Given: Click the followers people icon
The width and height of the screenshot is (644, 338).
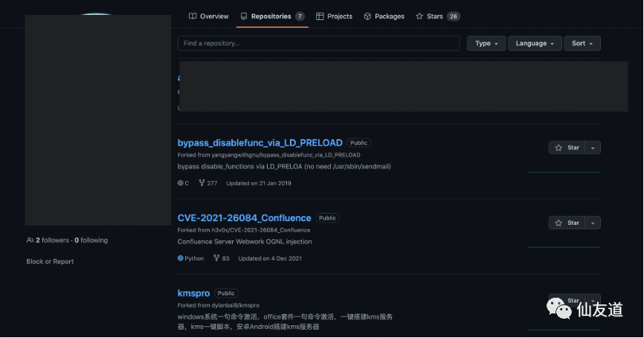Looking at the screenshot, I should click(30, 240).
